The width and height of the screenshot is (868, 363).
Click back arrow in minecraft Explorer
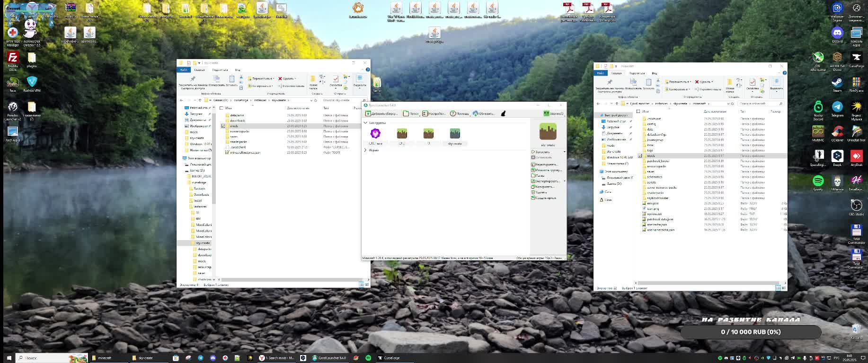[598, 104]
